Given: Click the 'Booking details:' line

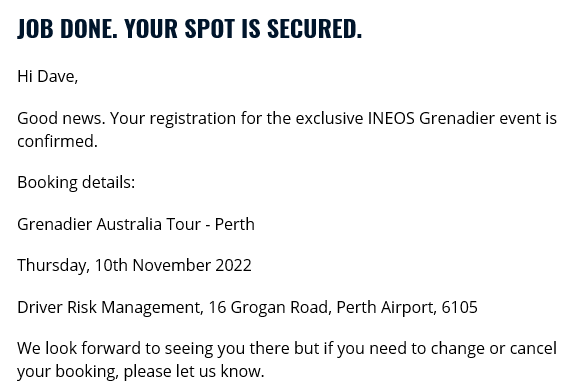Looking at the screenshot, I should pyautogui.click(x=76, y=183).
